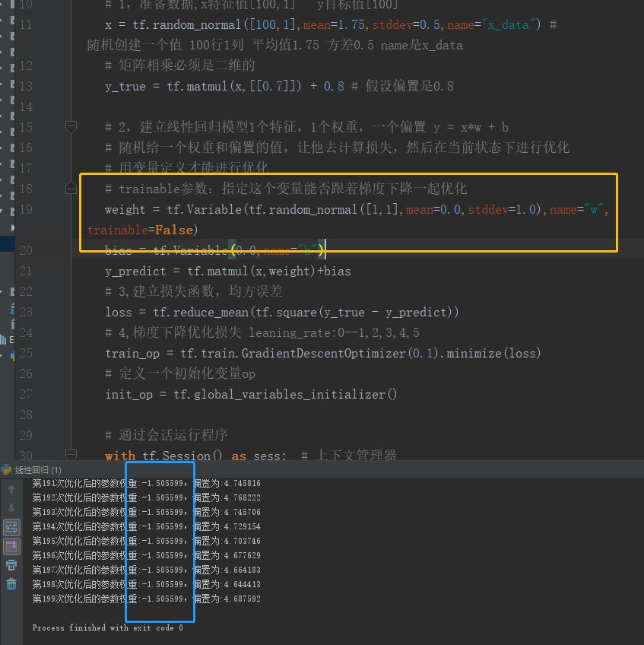Click console line '第197次优化后的参数'
644x645 pixels.
(147, 570)
